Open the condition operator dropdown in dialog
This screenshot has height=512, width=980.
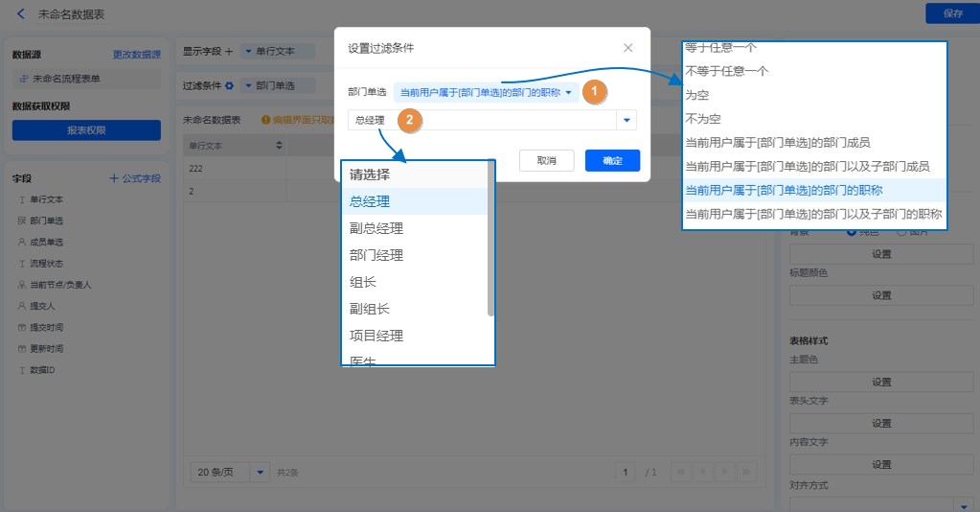[x=487, y=92]
